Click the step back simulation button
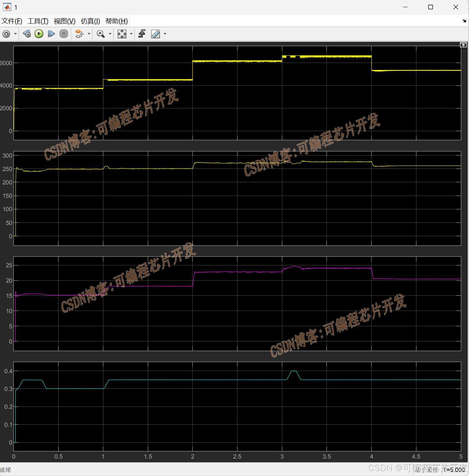Image resolution: width=469 pixels, height=476 pixels. [x=27, y=34]
